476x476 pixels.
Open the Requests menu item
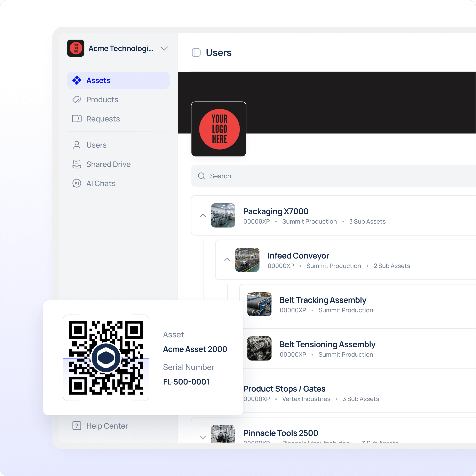(103, 119)
